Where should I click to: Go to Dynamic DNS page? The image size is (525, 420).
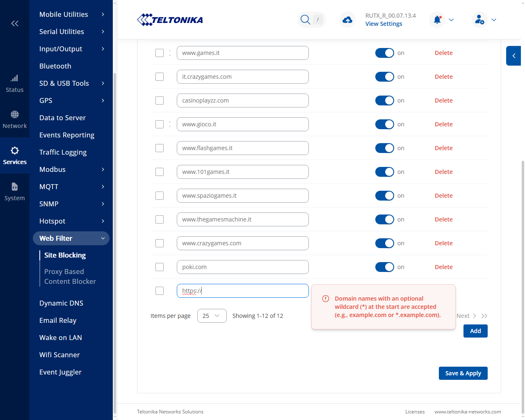coord(61,303)
